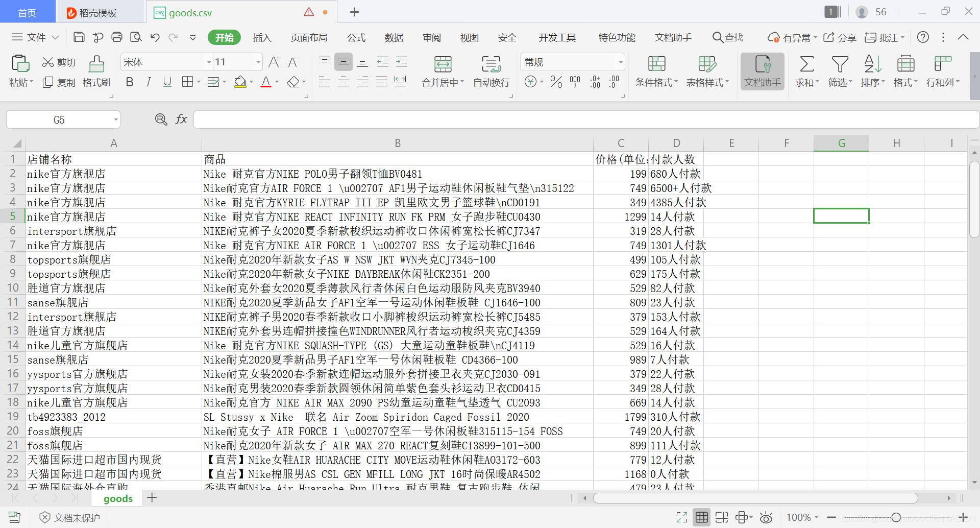Image resolution: width=980 pixels, height=528 pixels.
Task: Open zoom level 100% dropdown
Action: [x=802, y=517]
